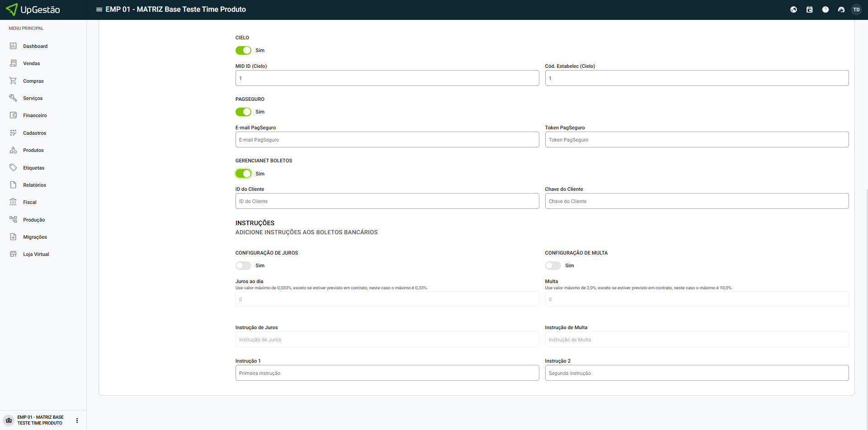
Task: Go to Dashboard in the sidebar
Action: (35, 46)
